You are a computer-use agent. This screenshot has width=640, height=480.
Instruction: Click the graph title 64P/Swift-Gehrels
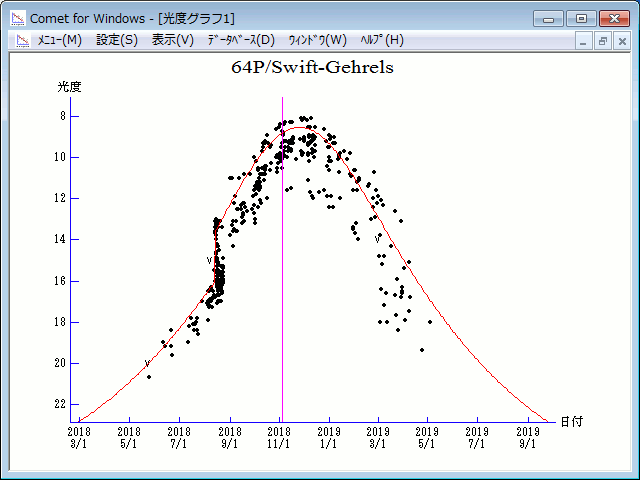pos(312,67)
